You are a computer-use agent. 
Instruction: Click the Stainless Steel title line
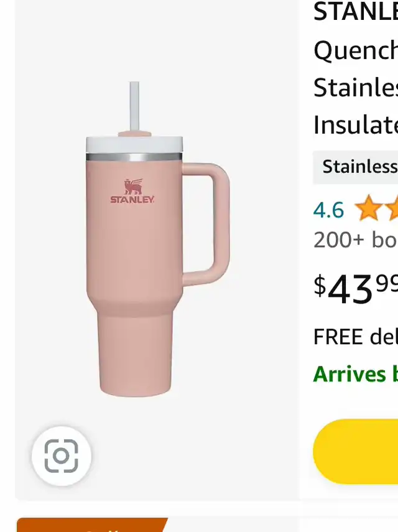[356, 88]
